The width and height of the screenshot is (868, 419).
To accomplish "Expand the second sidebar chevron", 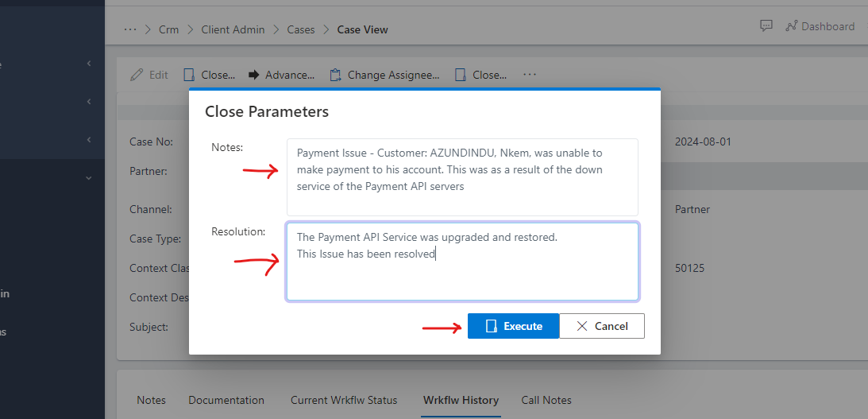I will [x=89, y=102].
